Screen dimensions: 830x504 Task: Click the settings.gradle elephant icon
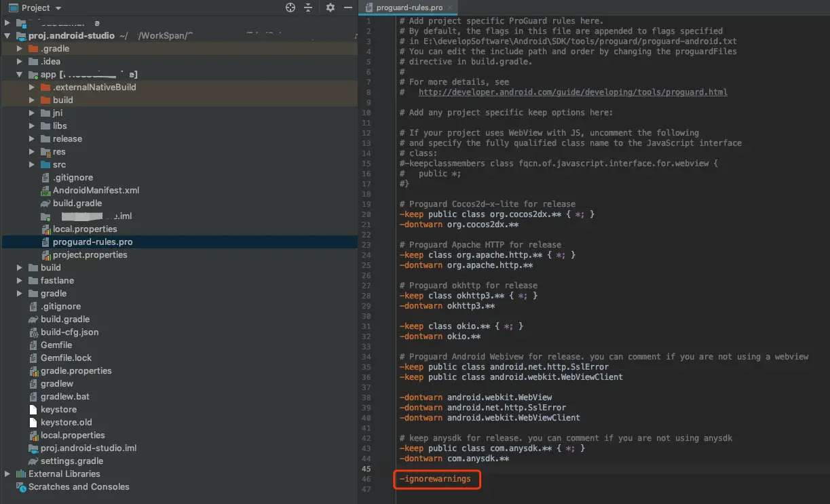click(34, 461)
